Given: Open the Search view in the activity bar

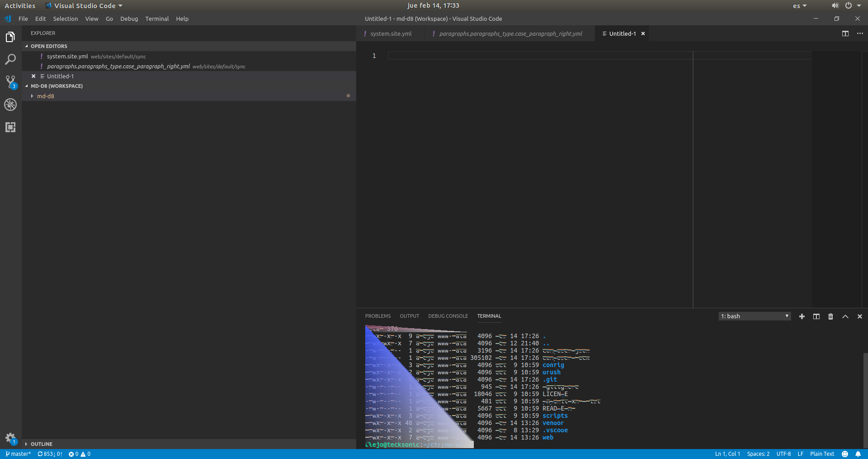Looking at the screenshot, I should (x=10, y=59).
